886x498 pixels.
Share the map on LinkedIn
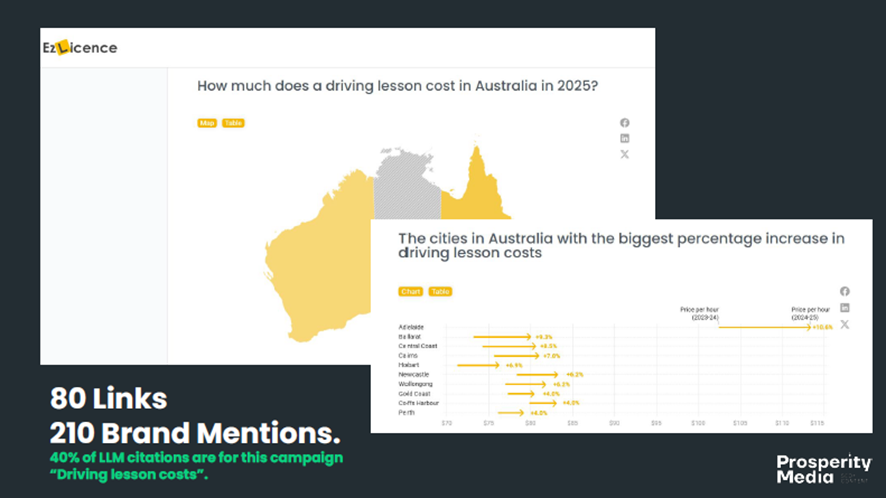coord(625,138)
